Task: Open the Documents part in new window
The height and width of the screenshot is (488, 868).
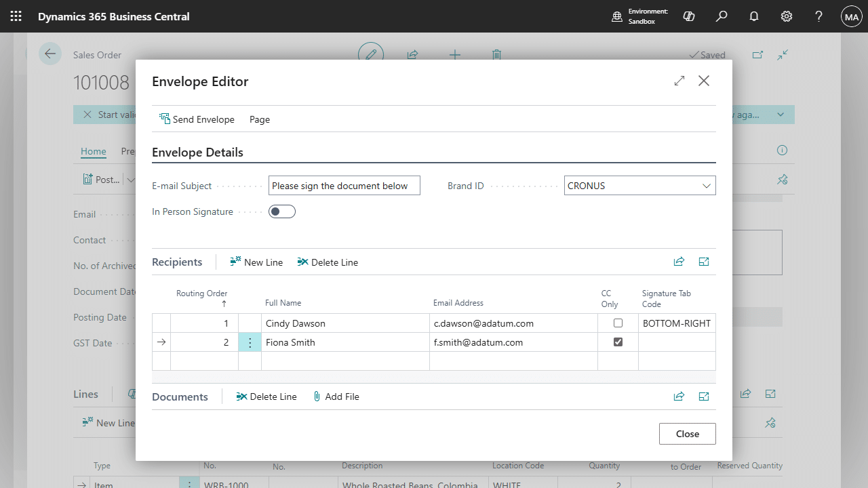Action: click(x=704, y=396)
